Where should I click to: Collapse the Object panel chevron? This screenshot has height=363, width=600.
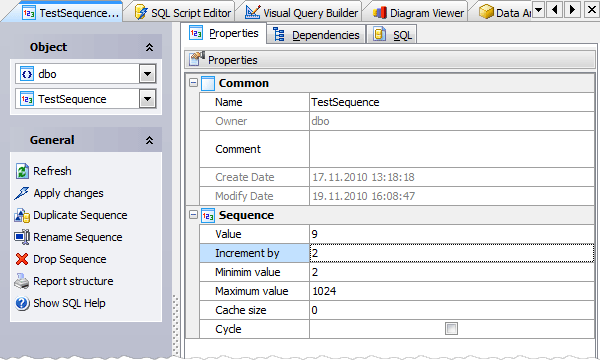(x=149, y=47)
